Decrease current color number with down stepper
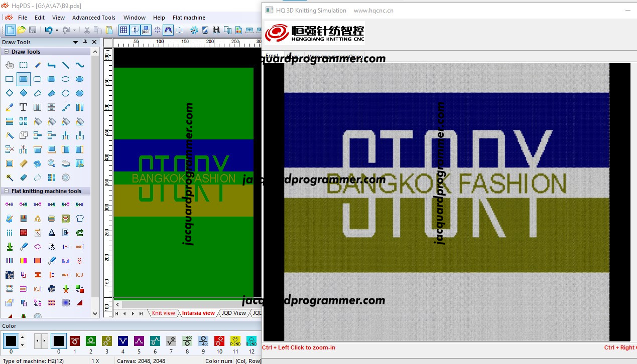This screenshot has width=637, height=364. tap(23, 345)
